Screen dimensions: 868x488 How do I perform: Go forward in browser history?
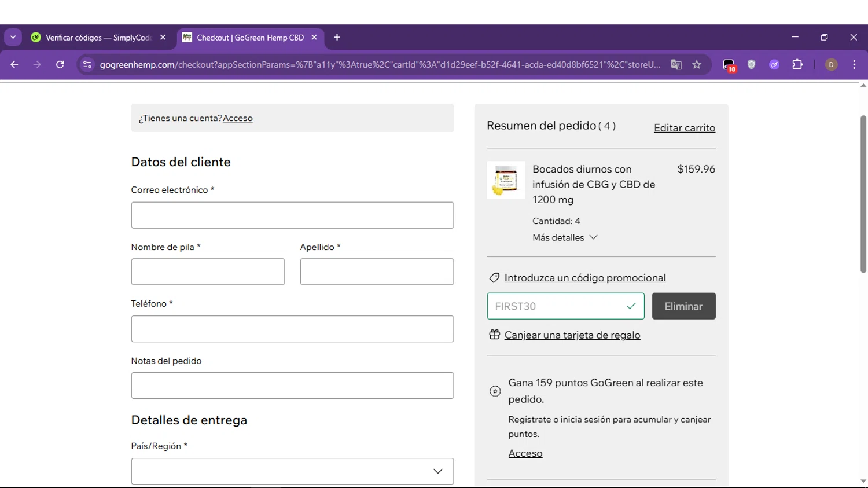(37, 64)
